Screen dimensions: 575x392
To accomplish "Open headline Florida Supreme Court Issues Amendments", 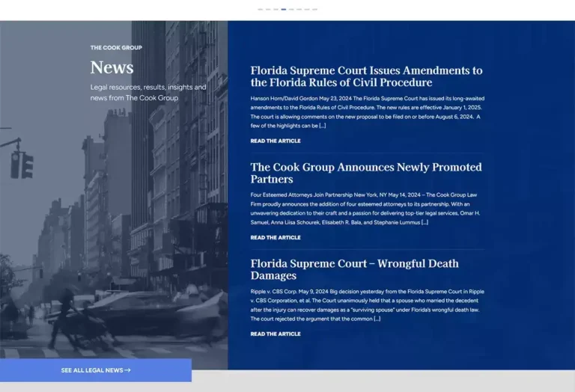I will [366, 76].
